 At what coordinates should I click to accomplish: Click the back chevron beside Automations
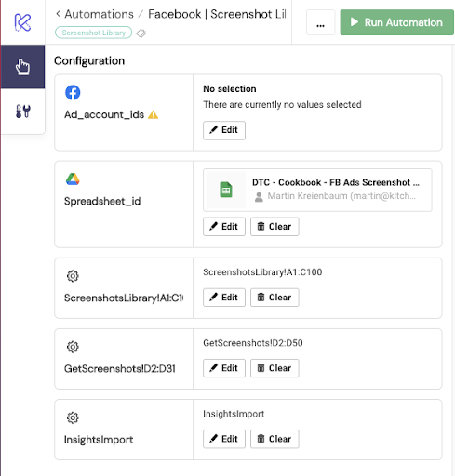pos(58,14)
